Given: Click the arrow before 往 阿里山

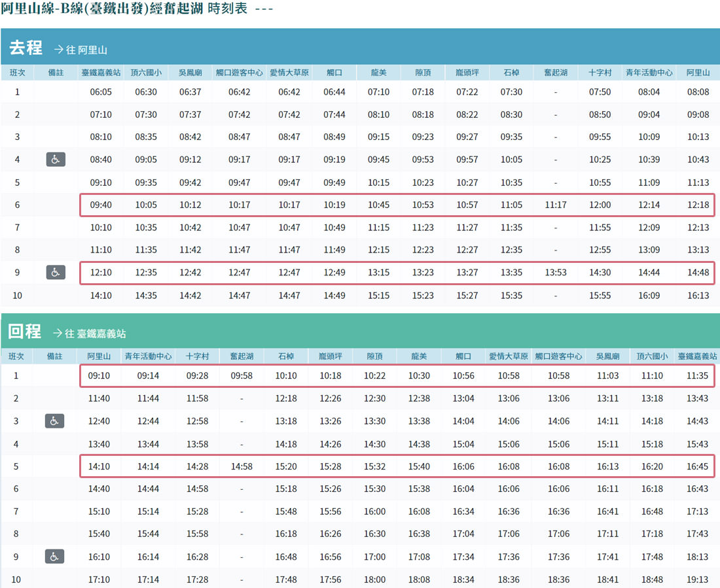Looking at the screenshot, I should 58,49.
